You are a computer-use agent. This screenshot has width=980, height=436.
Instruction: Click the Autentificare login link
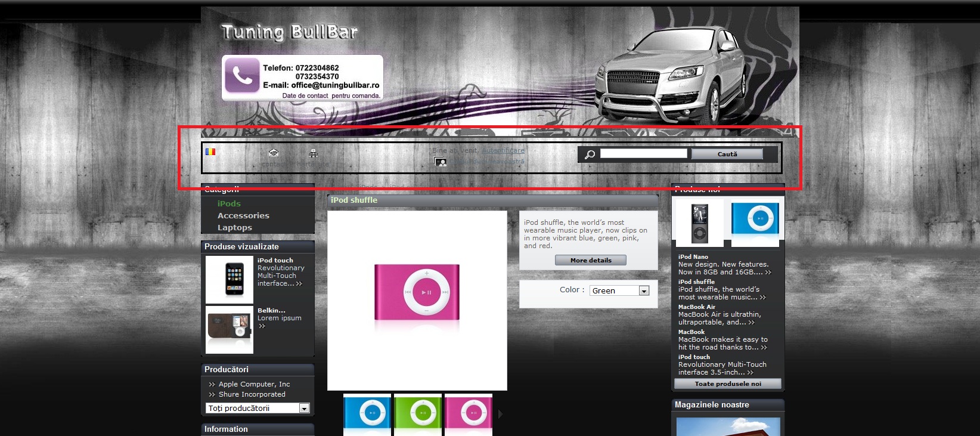tap(503, 150)
